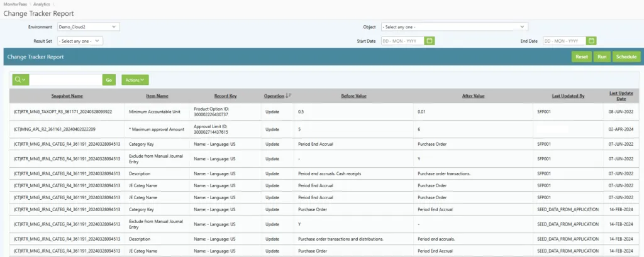The height and width of the screenshot is (257, 644).
Task: Open the search column selector magnifier
Action: (x=21, y=80)
